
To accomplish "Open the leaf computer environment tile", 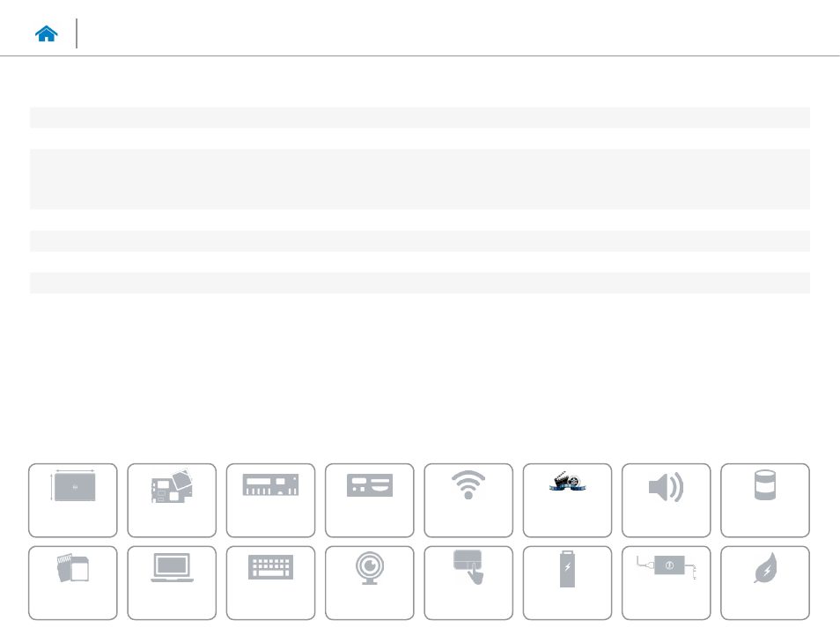I will (x=765, y=583).
